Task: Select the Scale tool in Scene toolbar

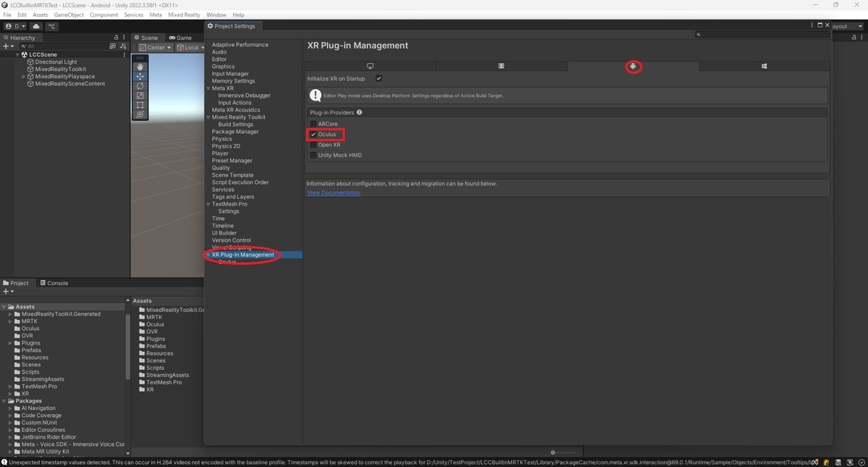Action: pyautogui.click(x=140, y=95)
